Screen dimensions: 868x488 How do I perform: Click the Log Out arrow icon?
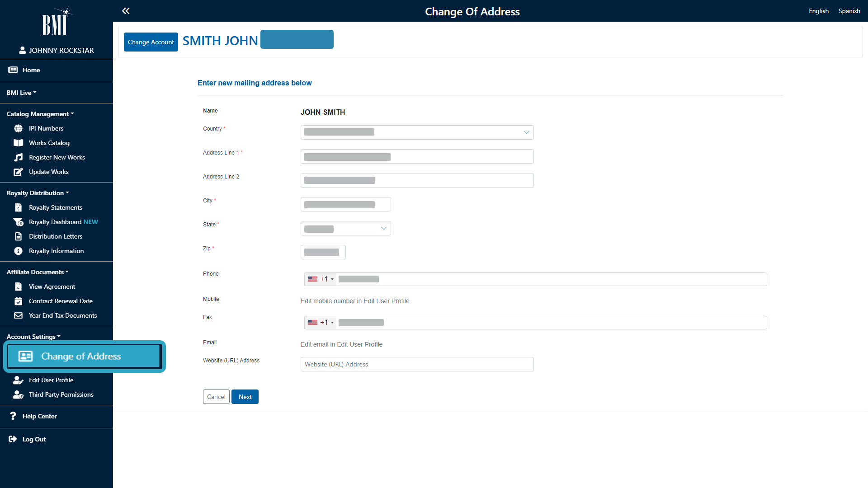click(13, 439)
